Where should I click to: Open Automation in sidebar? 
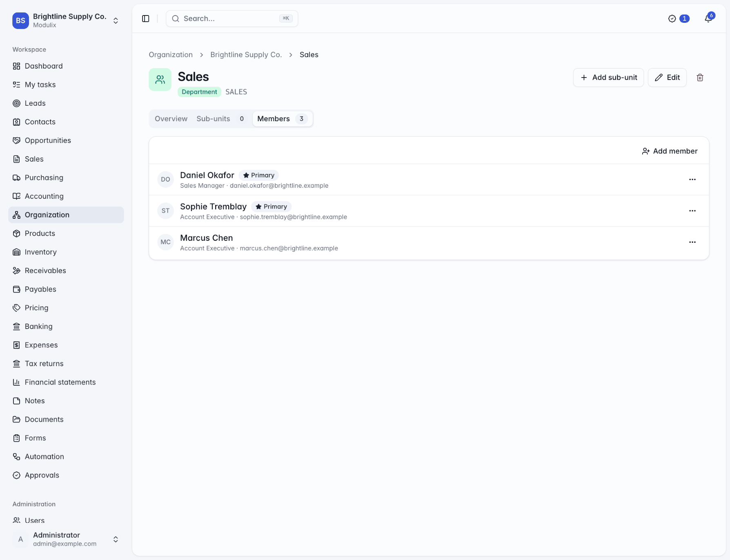tap(66, 456)
